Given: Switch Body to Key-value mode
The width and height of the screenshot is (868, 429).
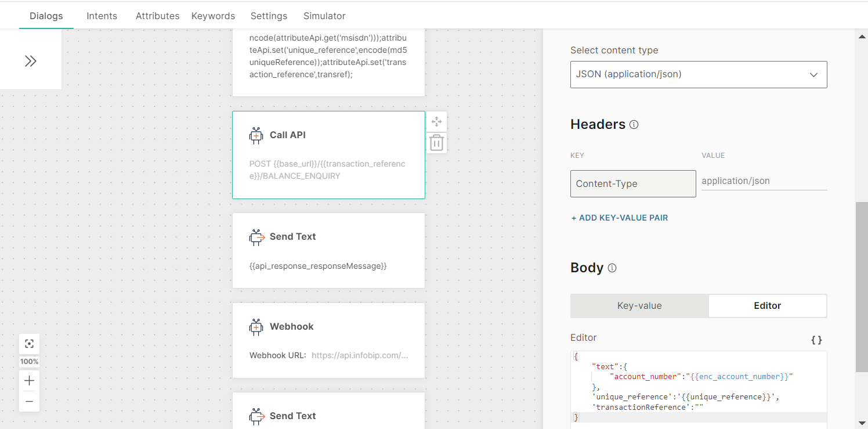Looking at the screenshot, I should 639,305.
